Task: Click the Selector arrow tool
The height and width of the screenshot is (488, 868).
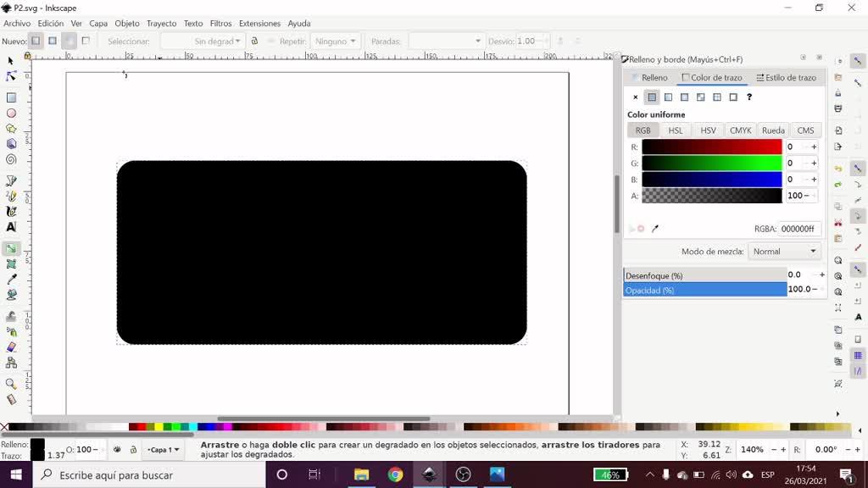Action: (x=11, y=61)
